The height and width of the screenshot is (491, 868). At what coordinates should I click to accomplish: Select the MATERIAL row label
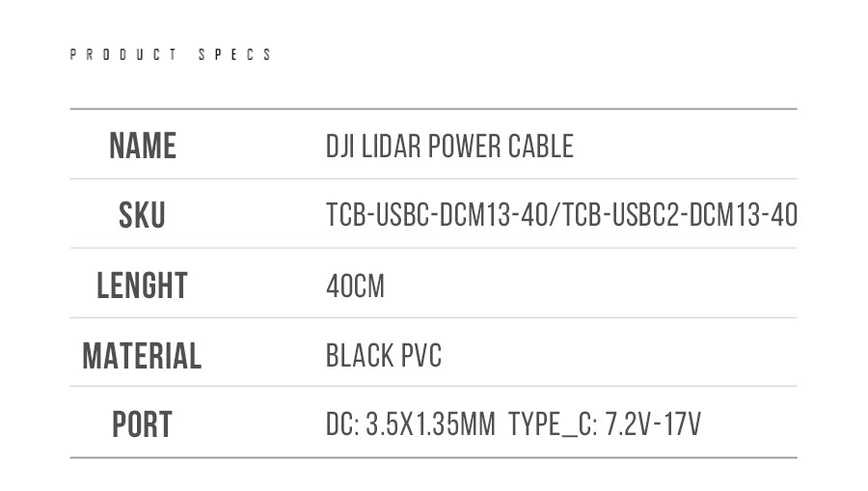142,356
